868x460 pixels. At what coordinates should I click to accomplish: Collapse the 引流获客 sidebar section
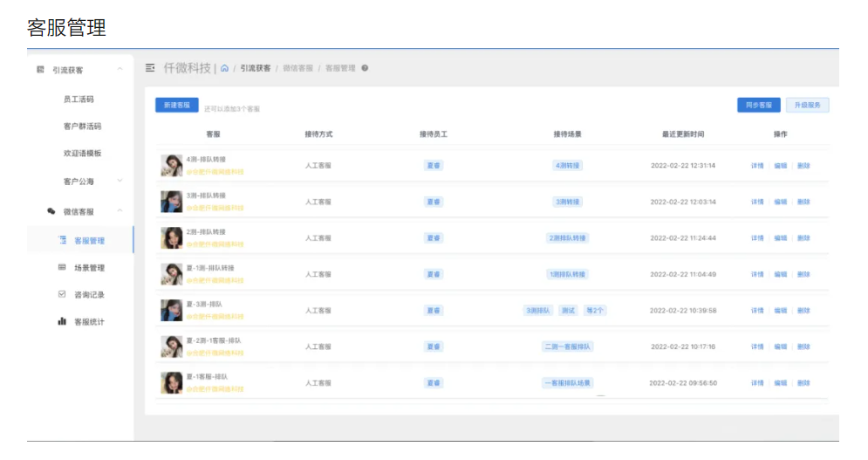120,70
